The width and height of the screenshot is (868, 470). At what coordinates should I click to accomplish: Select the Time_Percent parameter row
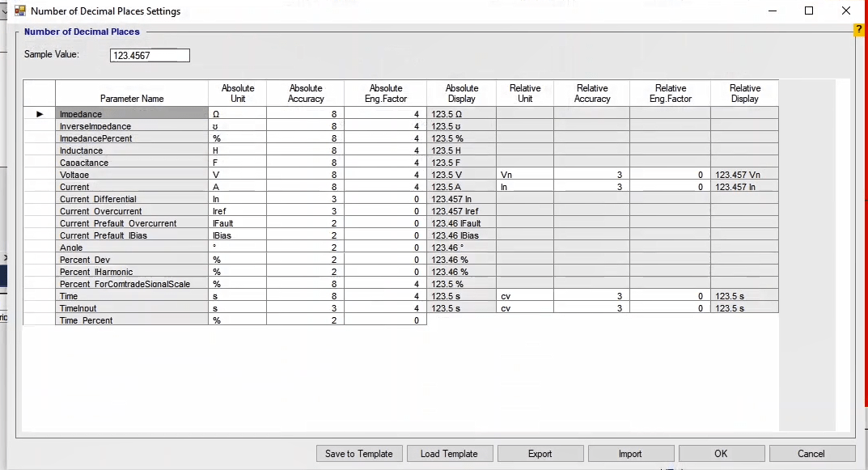[132, 320]
